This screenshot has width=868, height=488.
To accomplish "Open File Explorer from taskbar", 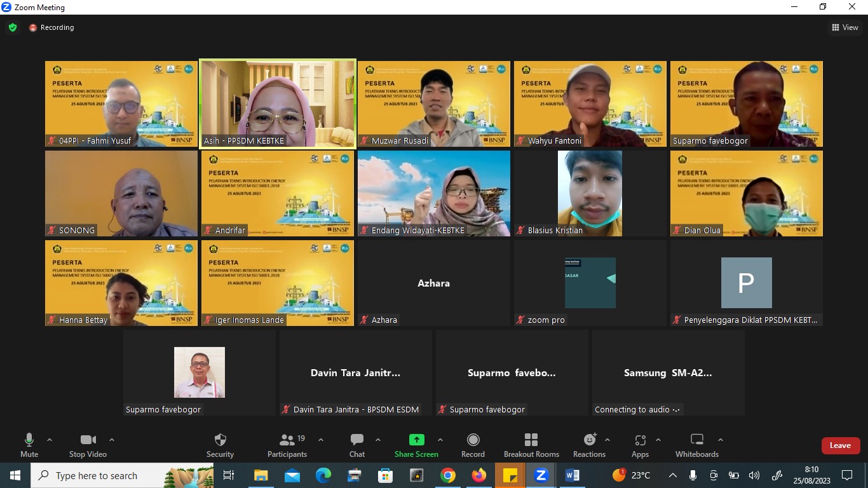I will [261, 475].
